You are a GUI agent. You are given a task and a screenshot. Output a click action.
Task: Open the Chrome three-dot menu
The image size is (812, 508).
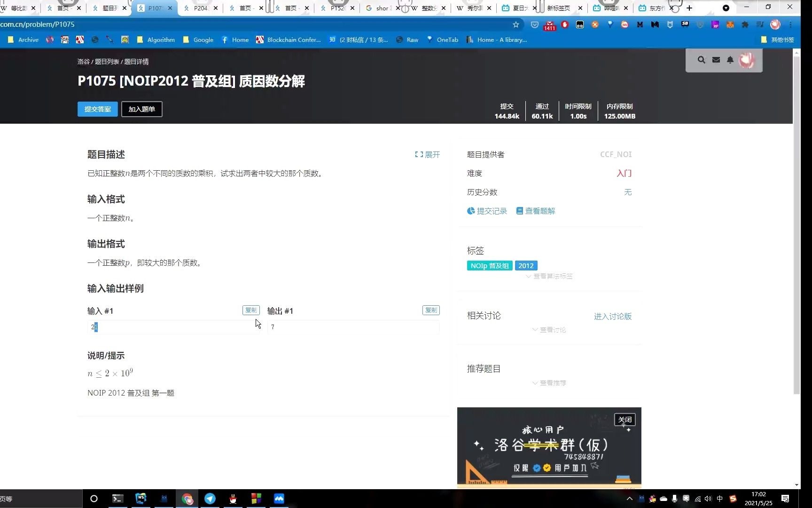[x=791, y=24]
